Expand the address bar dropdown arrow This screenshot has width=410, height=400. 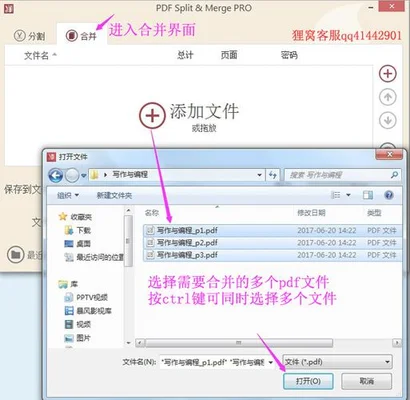point(259,175)
